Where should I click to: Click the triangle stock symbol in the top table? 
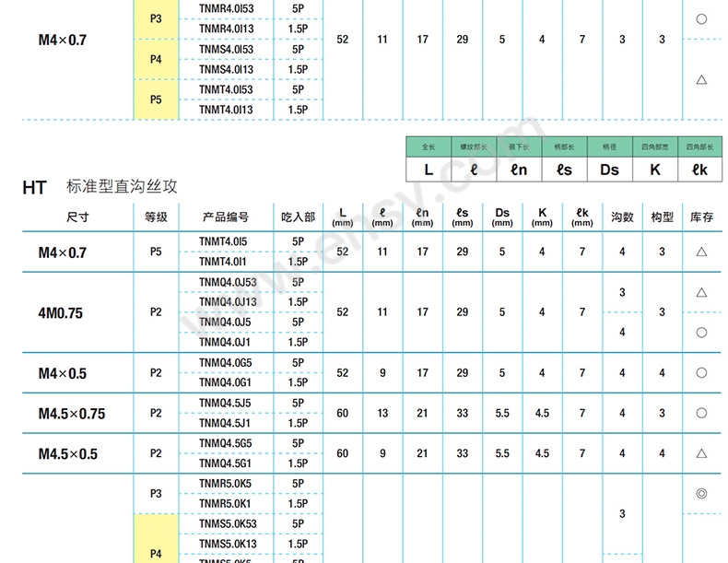coord(701,80)
